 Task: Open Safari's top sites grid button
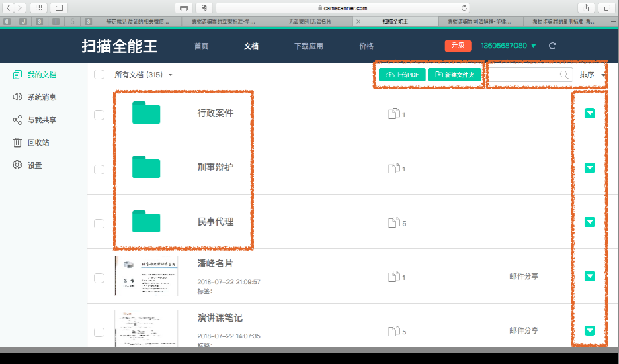(x=39, y=7)
